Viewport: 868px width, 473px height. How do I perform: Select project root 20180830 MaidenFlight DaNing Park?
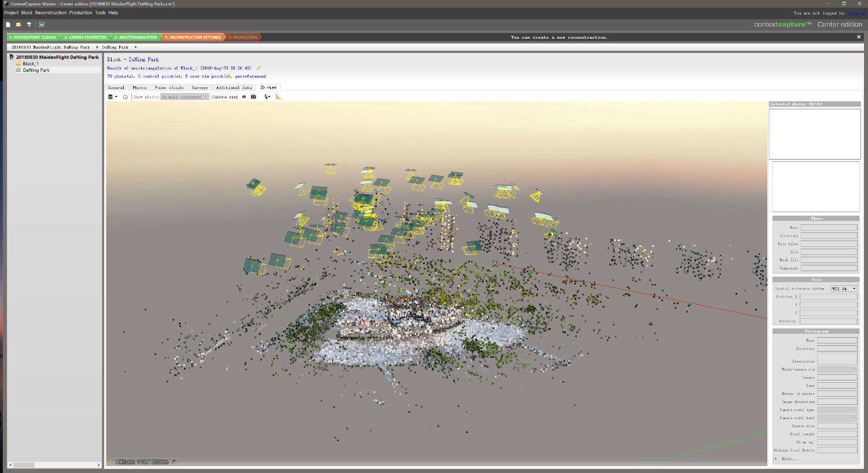(x=57, y=57)
